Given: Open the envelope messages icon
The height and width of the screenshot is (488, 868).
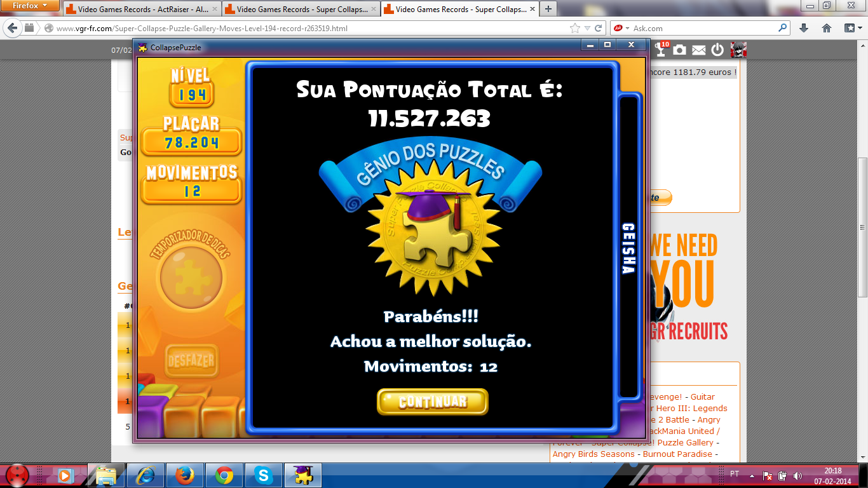Looking at the screenshot, I should click(x=698, y=50).
